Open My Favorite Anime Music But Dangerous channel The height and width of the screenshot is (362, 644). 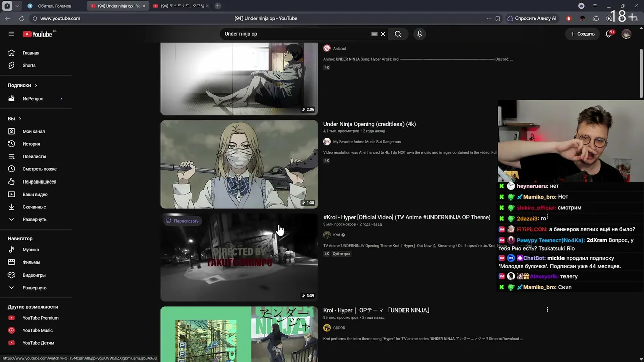click(367, 142)
